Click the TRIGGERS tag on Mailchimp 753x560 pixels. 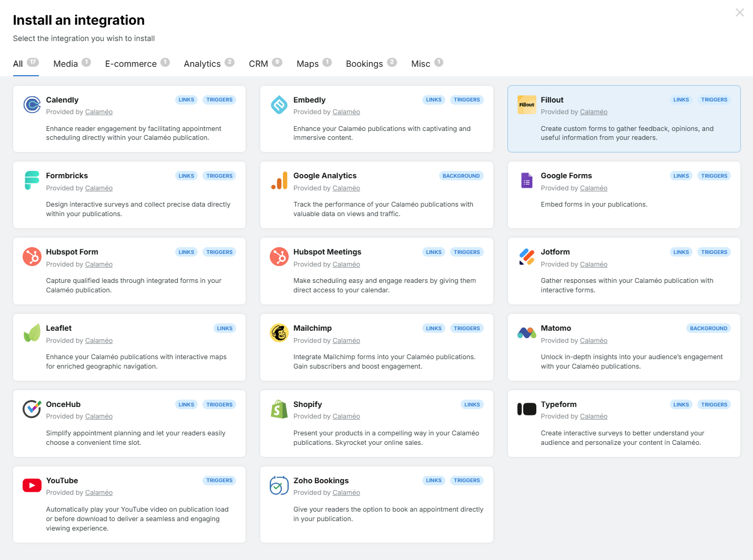pyautogui.click(x=467, y=329)
